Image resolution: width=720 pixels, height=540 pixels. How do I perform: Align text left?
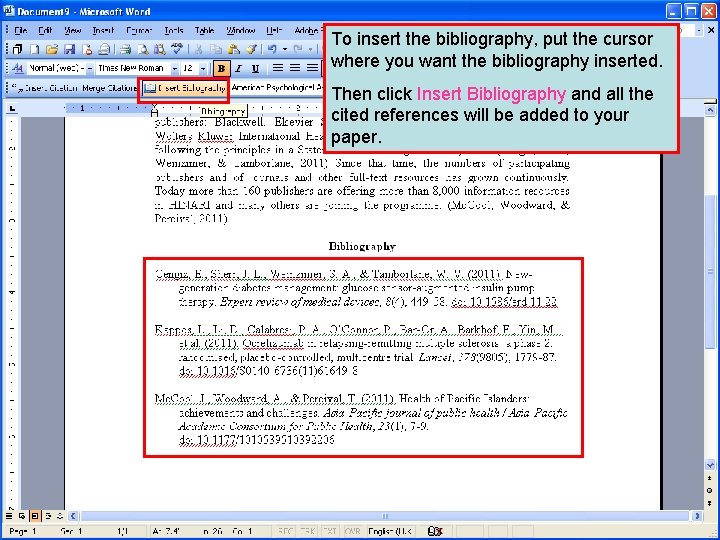click(277, 68)
